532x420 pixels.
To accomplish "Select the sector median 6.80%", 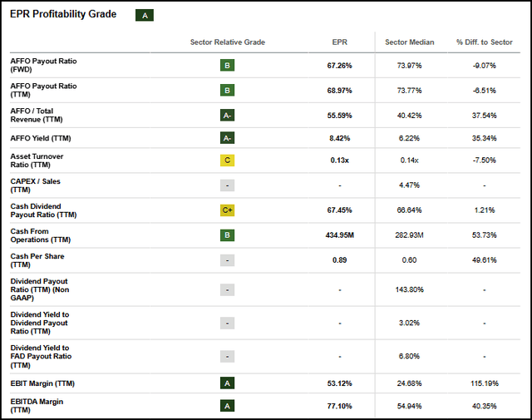I will 410,356.
